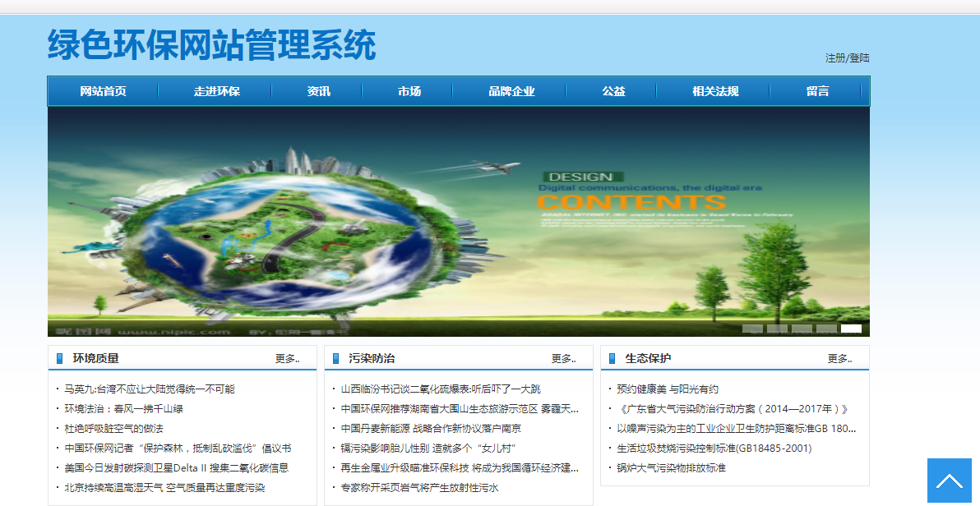This screenshot has width=980, height=506.
Task: Open article 生活垃圾焚烧污染控制标准(GB18485-2001)
Action: (714, 448)
